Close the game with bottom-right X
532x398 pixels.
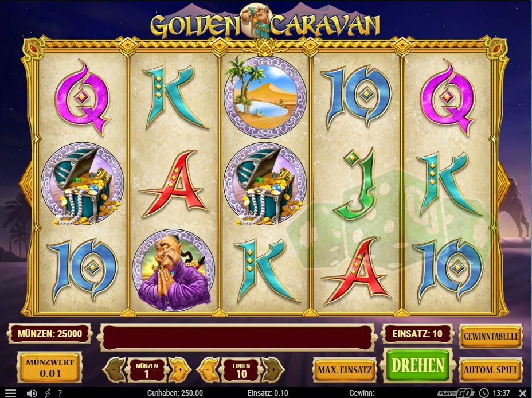click(523, 393)
